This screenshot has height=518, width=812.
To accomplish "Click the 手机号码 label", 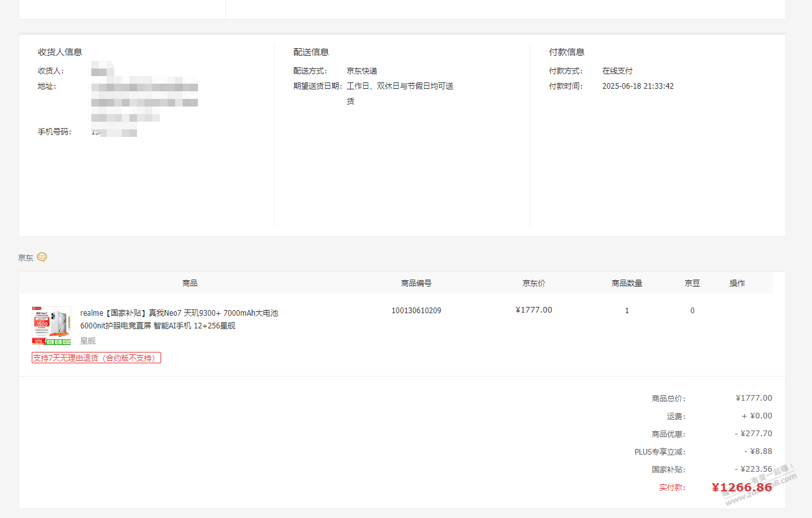I will coord(55,132).
